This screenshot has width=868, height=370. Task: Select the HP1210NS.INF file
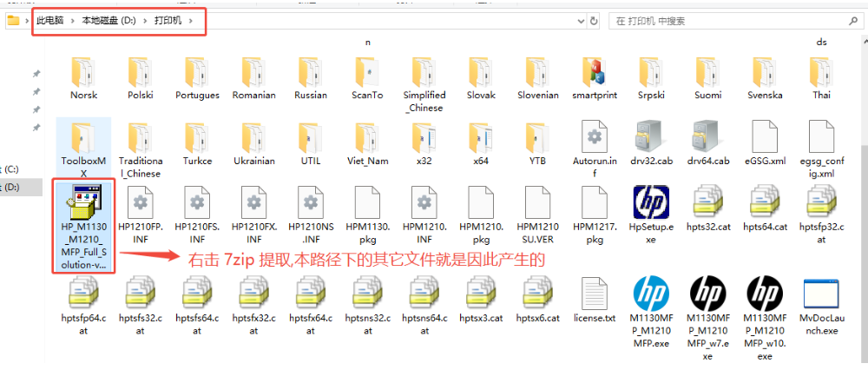pyautogui.click(x=311, y=215)
